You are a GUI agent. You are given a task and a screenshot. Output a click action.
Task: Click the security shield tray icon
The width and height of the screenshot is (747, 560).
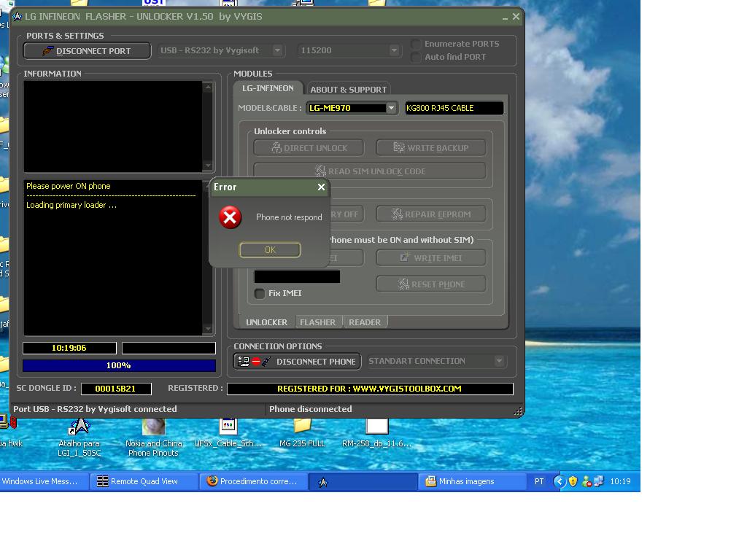pyautogui.click(x=573, y=481)
